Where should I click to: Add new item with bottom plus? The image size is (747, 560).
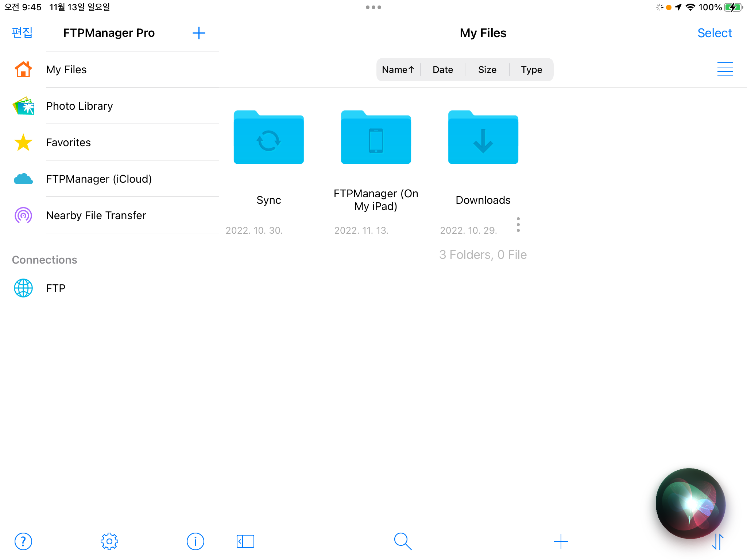click(561, 541)
